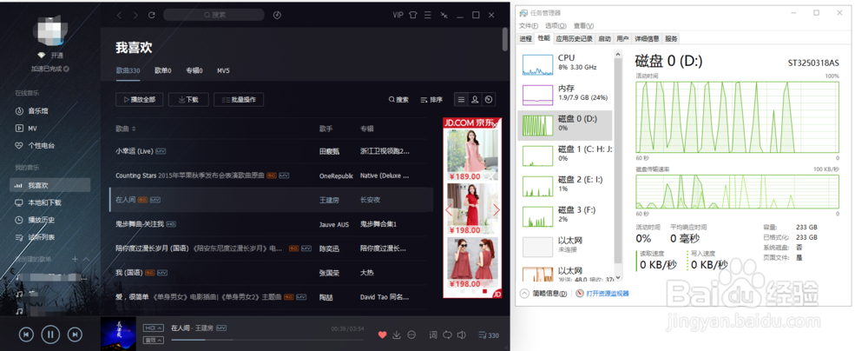The width and height of the screenshot is (868, 351).
Task: Switch Task Manager to 进程 tab
Action: [525, 38]
